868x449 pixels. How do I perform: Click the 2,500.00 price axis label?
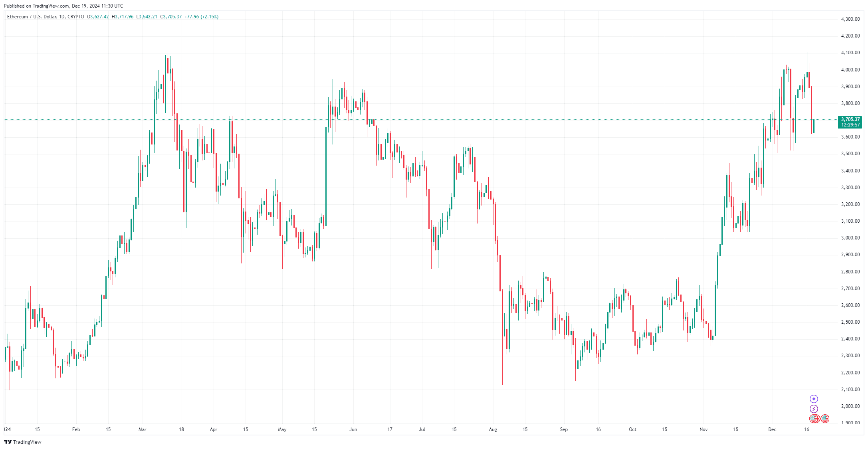850,322
